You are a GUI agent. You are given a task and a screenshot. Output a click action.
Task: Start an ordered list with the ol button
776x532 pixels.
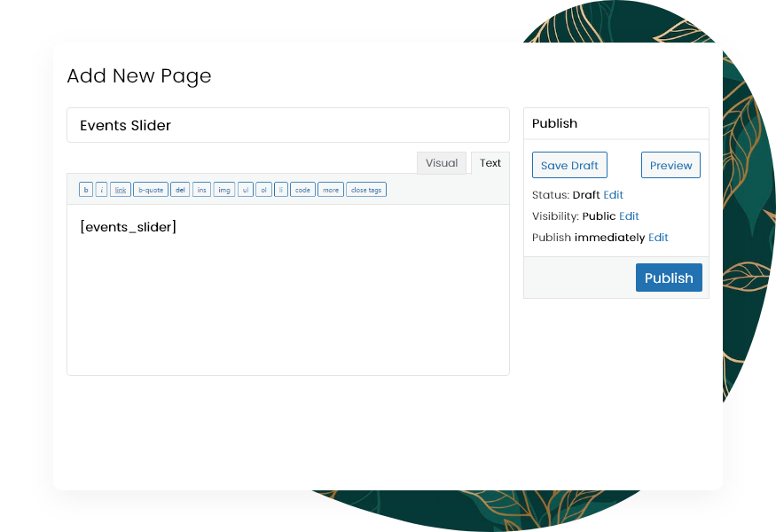(263, 189)
